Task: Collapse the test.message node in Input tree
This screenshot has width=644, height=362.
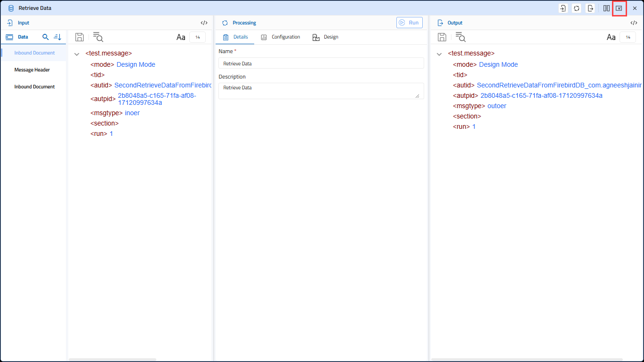Action: [77, 54]
